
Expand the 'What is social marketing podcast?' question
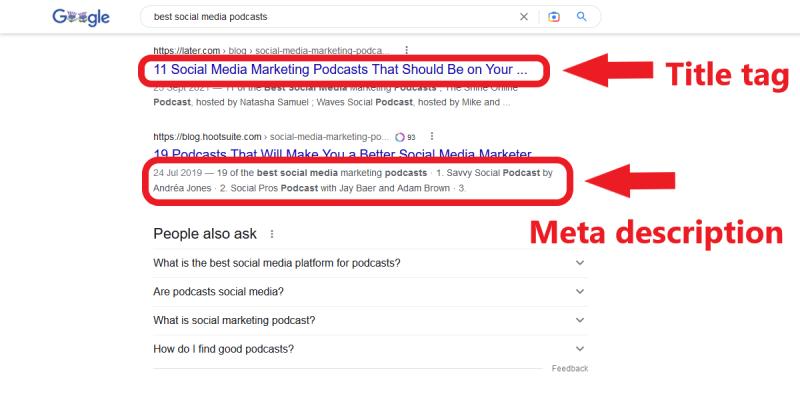pos(370,320)
